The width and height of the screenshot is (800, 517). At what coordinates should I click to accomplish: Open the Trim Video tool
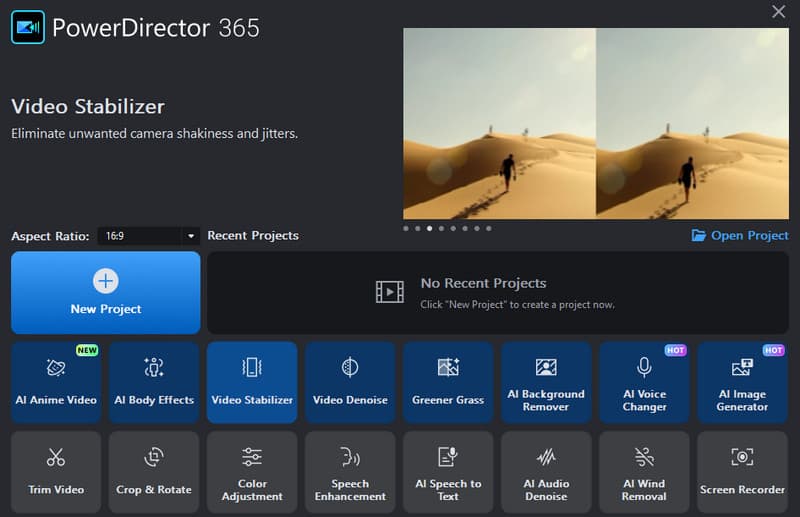point(56,472)
